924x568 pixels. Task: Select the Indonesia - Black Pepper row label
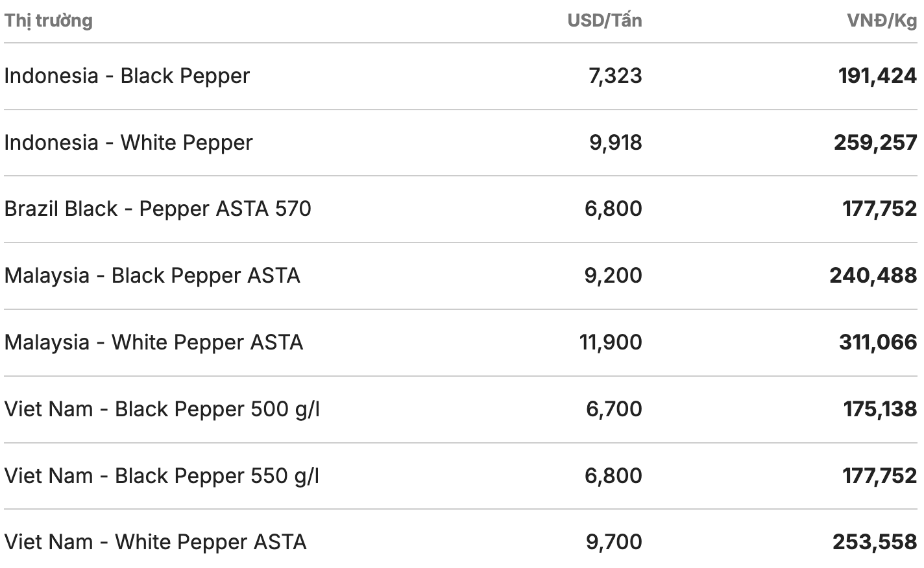[127, 76]
